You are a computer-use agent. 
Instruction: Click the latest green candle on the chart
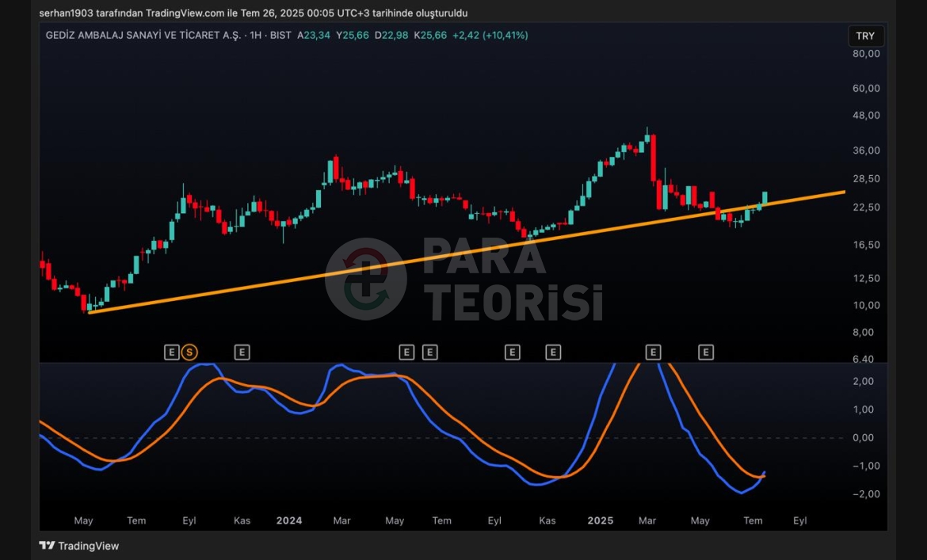pos(765,197)
